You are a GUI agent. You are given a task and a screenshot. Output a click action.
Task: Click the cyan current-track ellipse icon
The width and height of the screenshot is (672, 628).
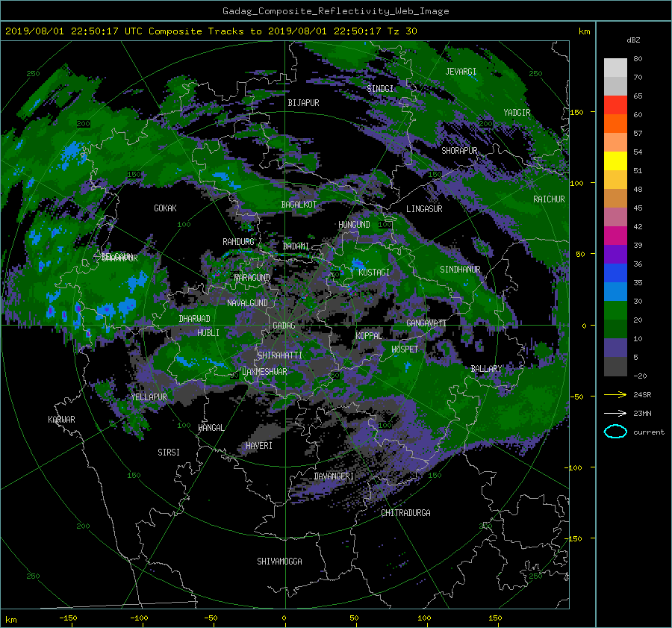coord(615,432)
